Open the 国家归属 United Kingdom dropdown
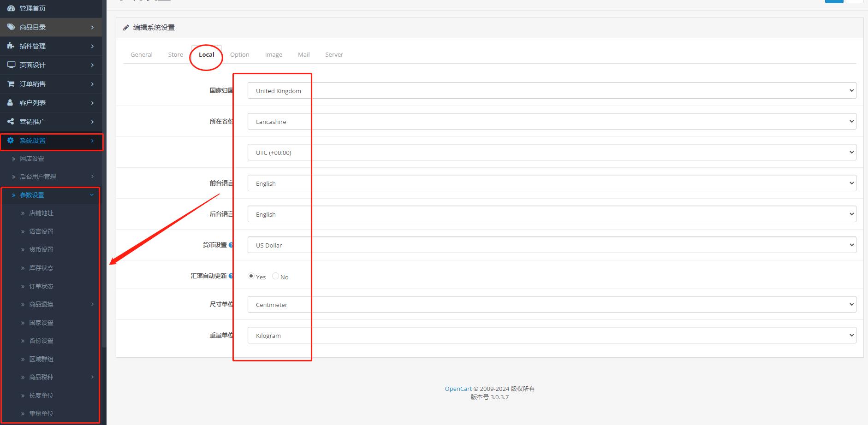This screenshot has width=868, height=425. click(551, 90)
